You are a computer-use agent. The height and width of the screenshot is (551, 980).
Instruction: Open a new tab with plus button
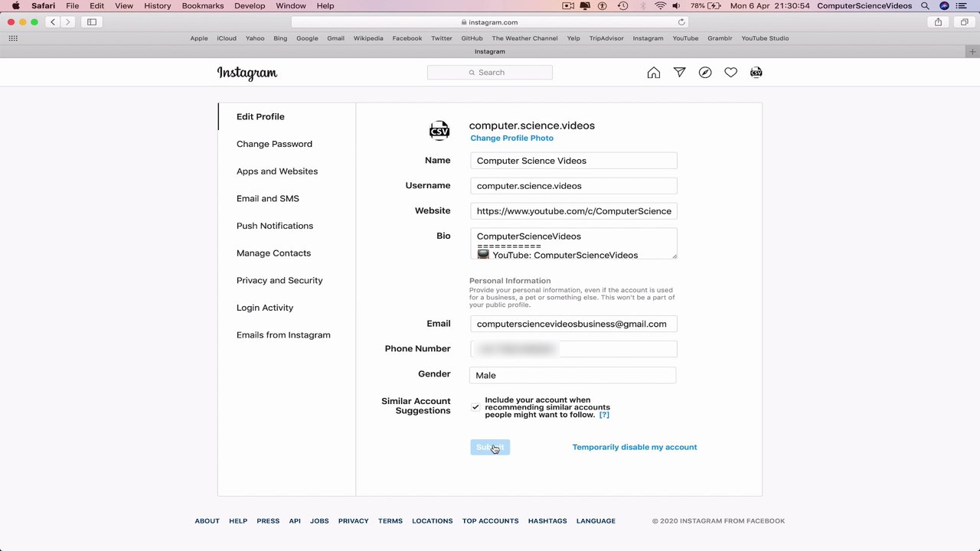(x=973, y=51)
